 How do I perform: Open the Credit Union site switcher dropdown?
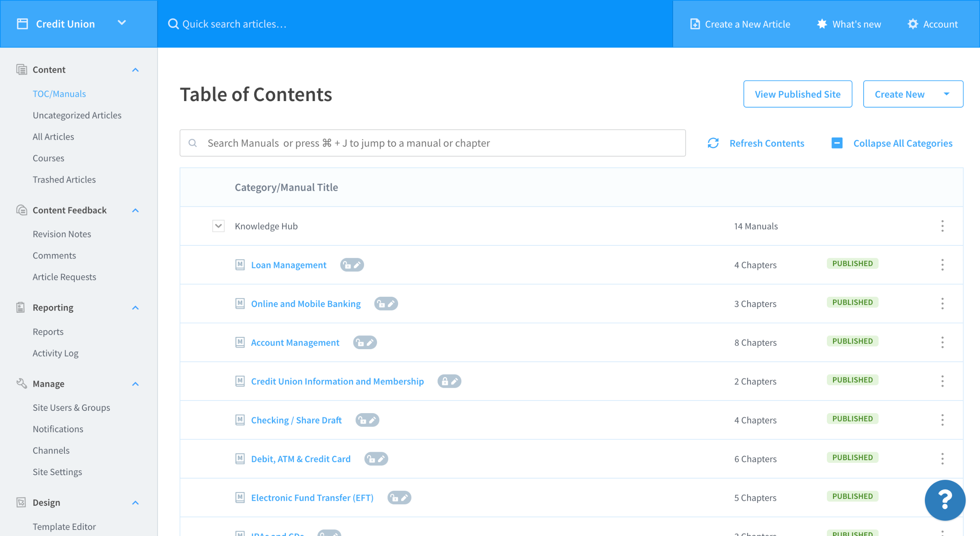(122, 23)
